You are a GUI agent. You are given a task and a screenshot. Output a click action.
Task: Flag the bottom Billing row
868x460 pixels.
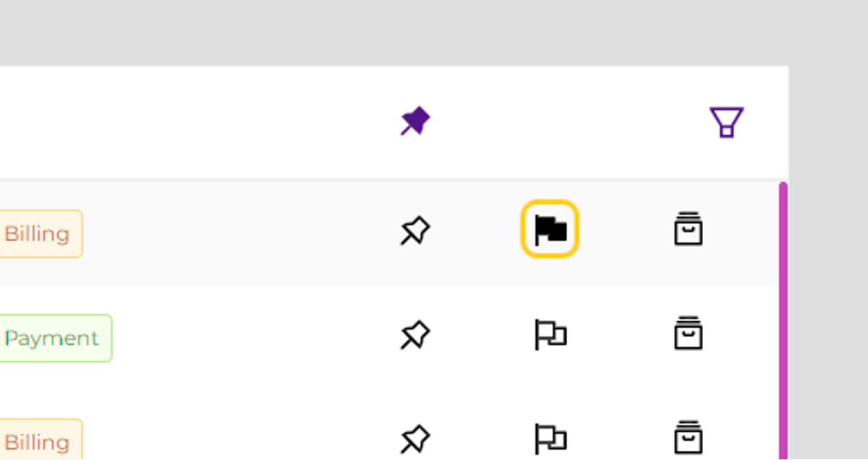point(550,439)
